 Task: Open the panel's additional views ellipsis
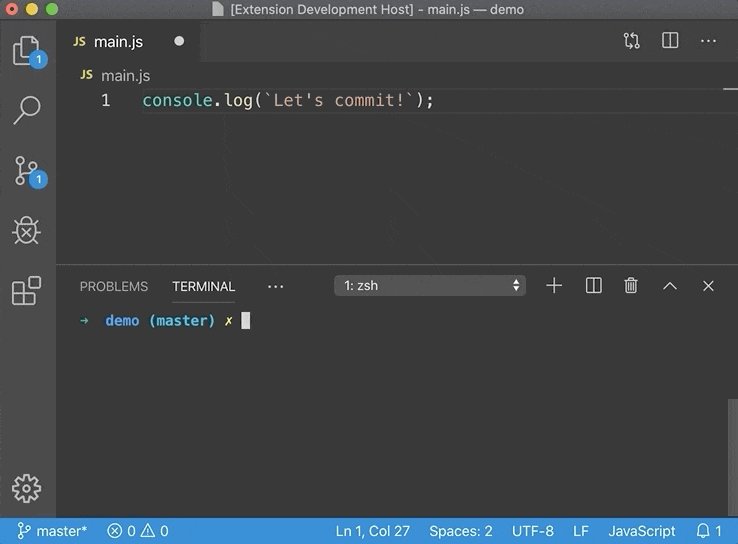coord(275,286)
